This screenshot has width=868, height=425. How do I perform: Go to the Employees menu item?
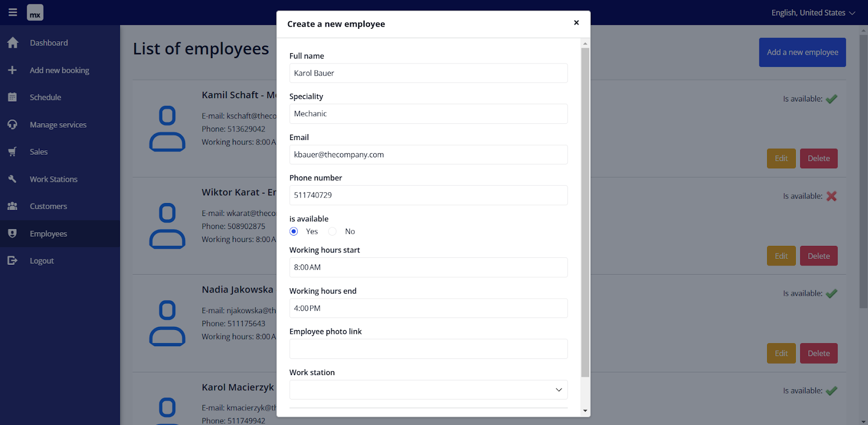pos(48,234)
